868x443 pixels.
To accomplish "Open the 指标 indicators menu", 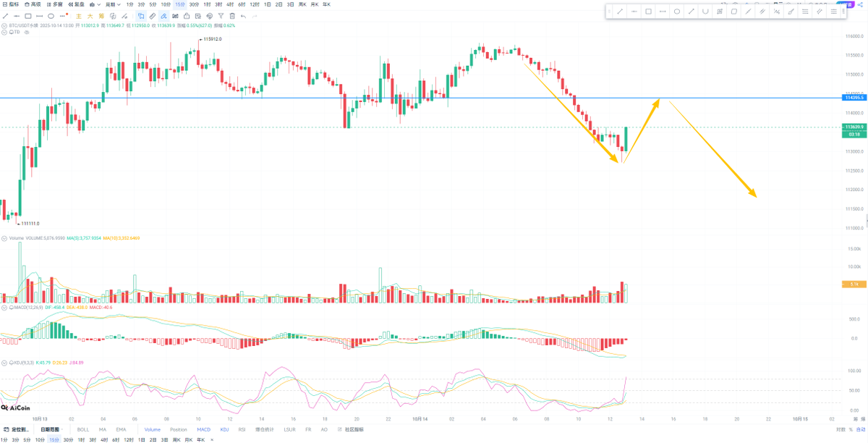I will coord(11,4).
